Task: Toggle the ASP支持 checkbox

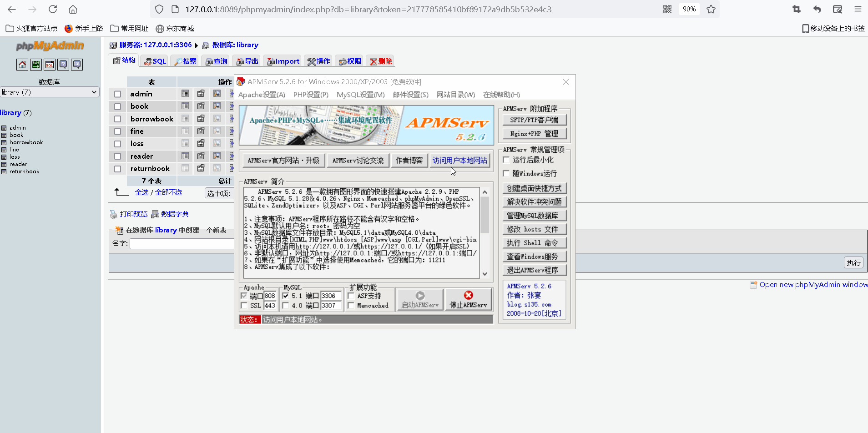Action: [351, 296]
